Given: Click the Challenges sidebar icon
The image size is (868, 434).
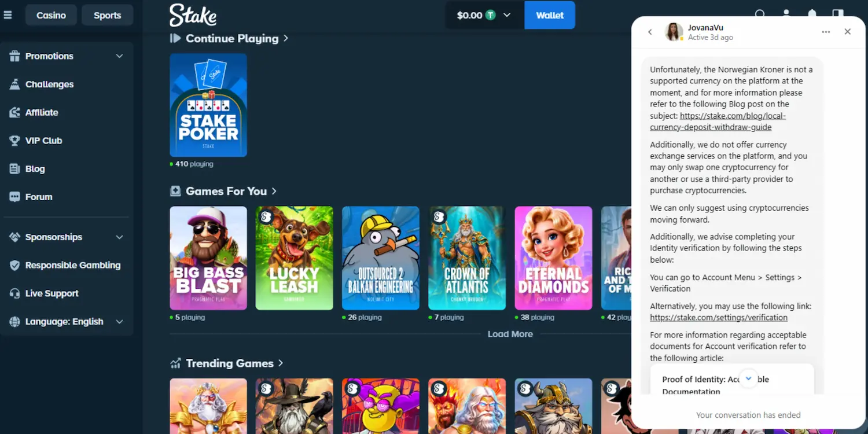Looking at the screenshot, I should pyautogui.click(x=14, y=84).
